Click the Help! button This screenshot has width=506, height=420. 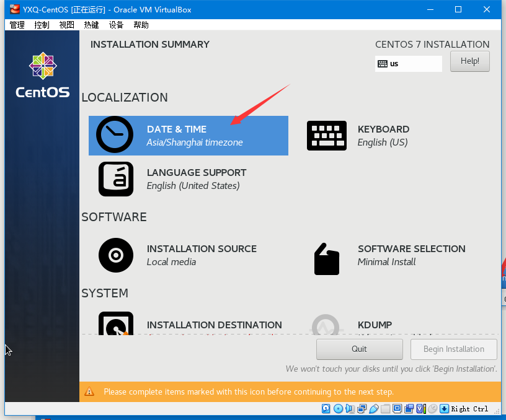click(469, 61)
